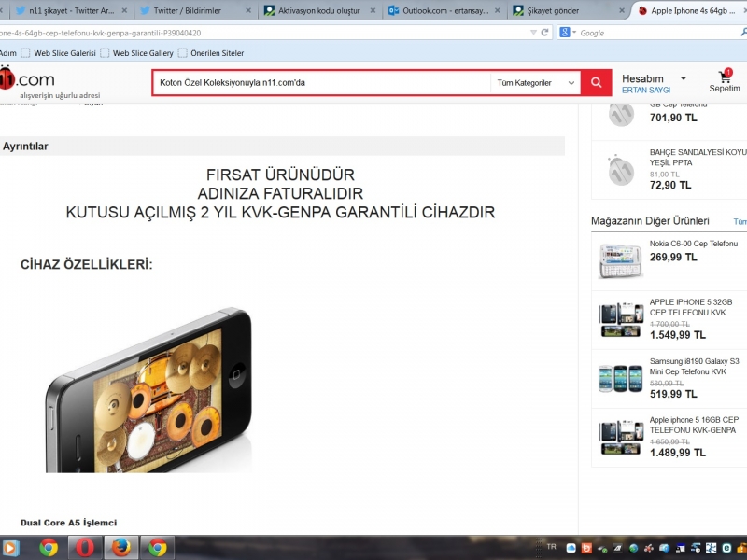
Task: Switch to the 'Şikayet gönder' tab
Action: (x=569, y=10)
